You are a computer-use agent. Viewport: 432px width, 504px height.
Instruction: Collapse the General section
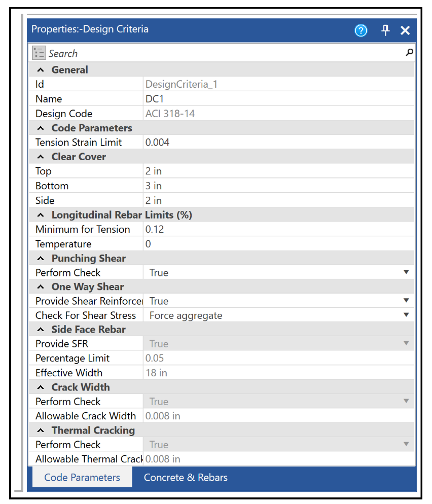[x=41, y=70]
